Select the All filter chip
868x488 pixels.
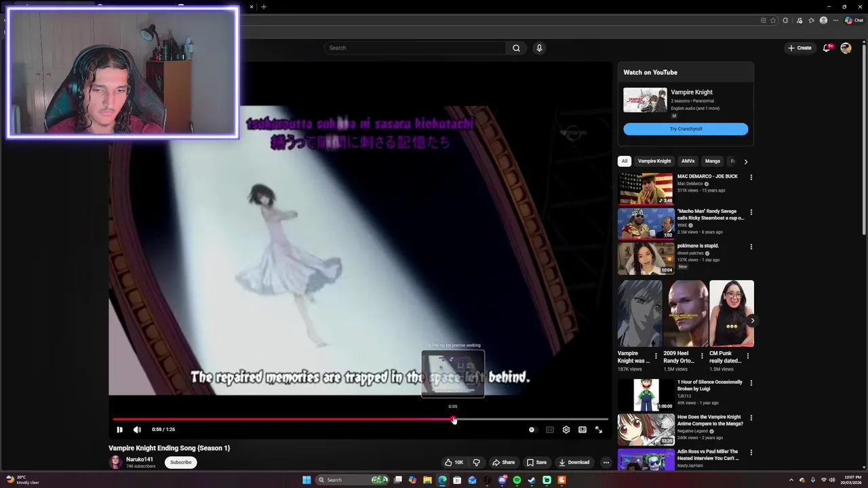[x=625, y=161]
